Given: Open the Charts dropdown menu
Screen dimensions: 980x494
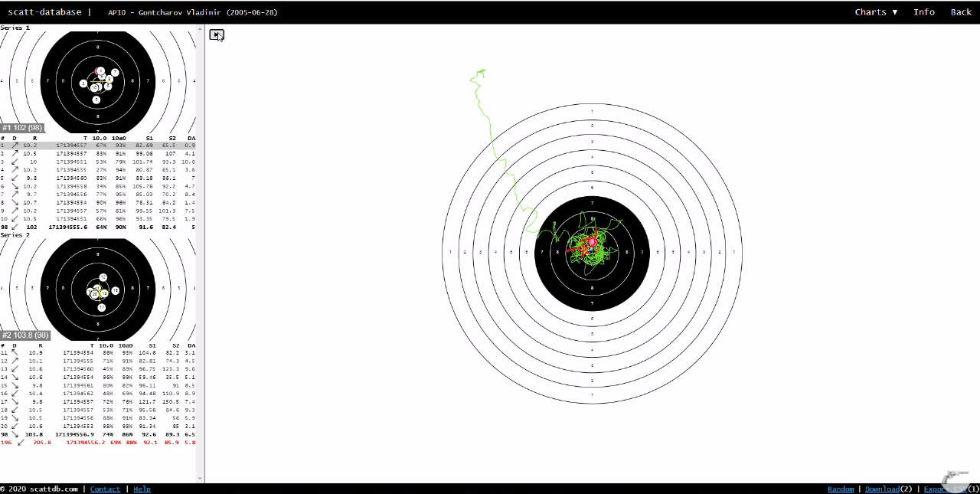Looking at the screenshot, I should tap(876, 12).
